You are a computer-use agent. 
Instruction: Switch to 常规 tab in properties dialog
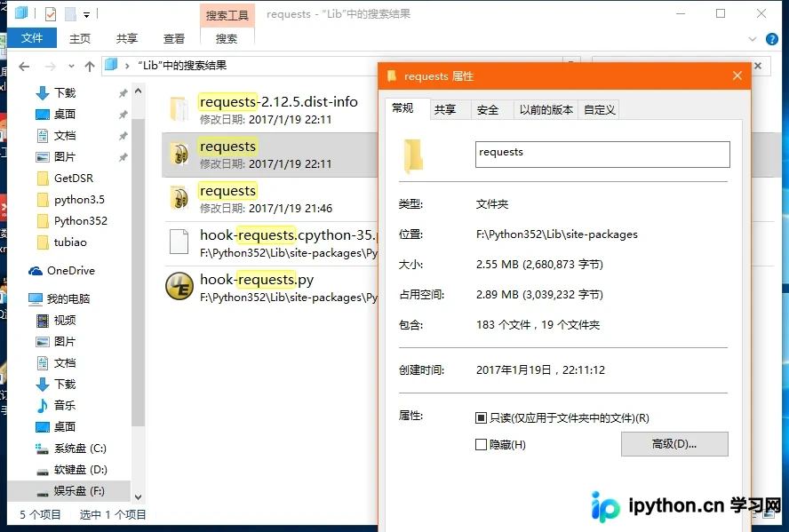pyautogui.click(x=402, y=108)
